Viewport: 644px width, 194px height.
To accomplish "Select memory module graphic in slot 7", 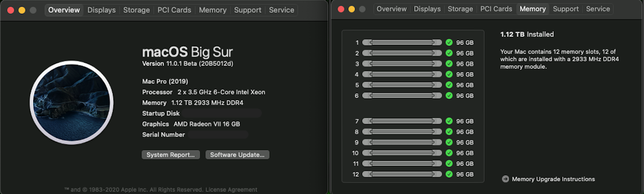I will pyautogui.click(x=402, y=121).
